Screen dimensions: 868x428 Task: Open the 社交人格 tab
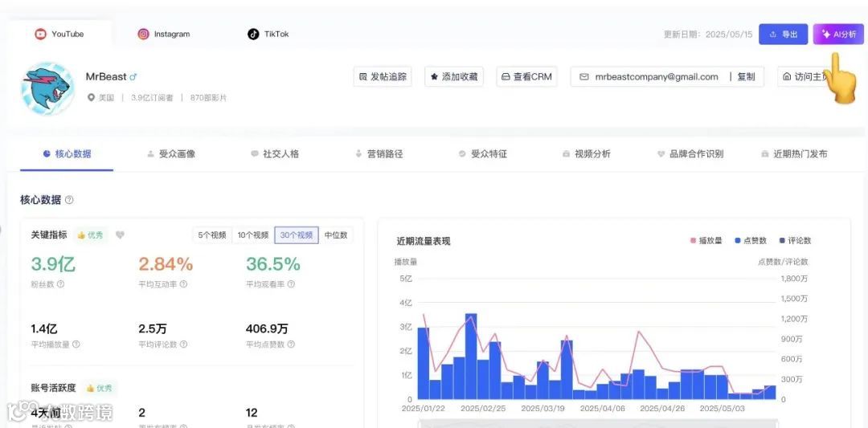pos(275,153)
